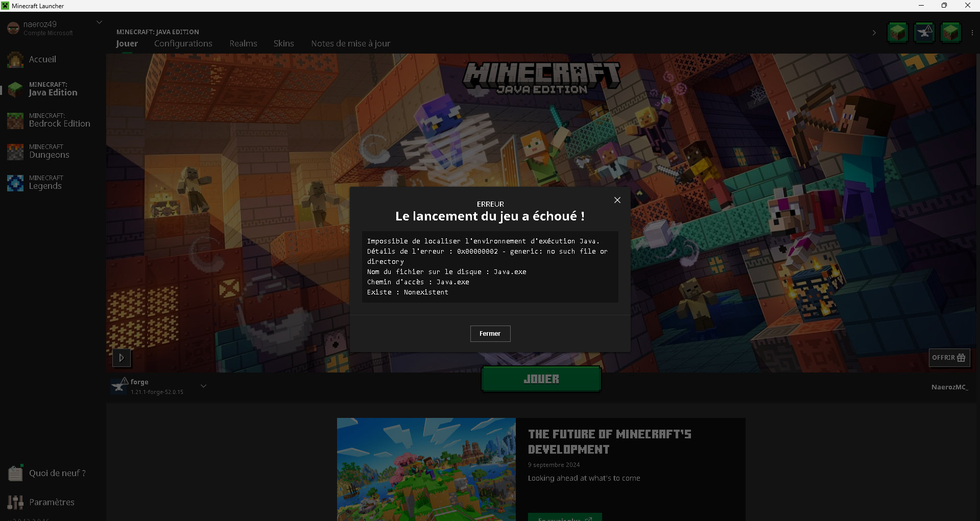The width and height of the screenshot is (980, 521).
Task: Open Paramètres settings sliders icon
Action: pos(15,502)
